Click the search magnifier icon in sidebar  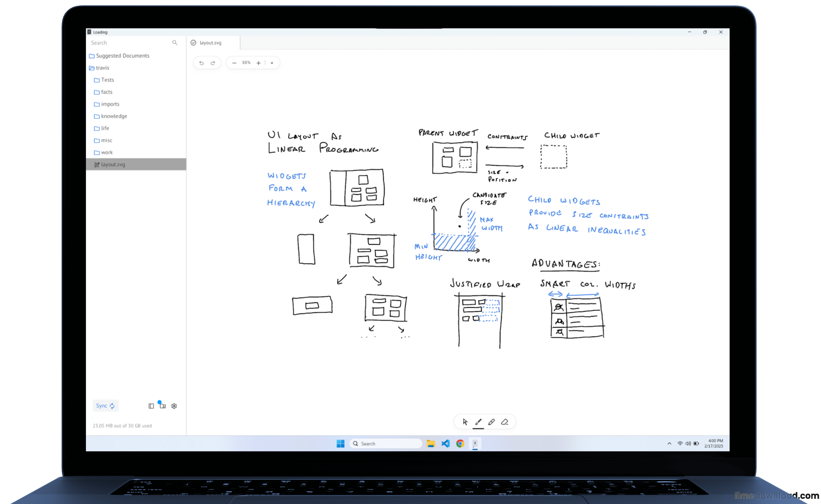(175, 43)
